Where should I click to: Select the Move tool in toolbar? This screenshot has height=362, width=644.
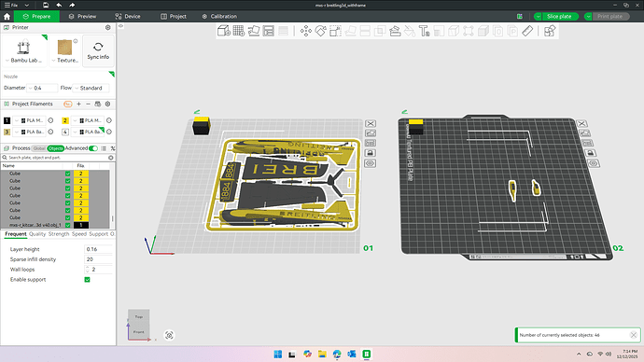(x=305, y=31)
